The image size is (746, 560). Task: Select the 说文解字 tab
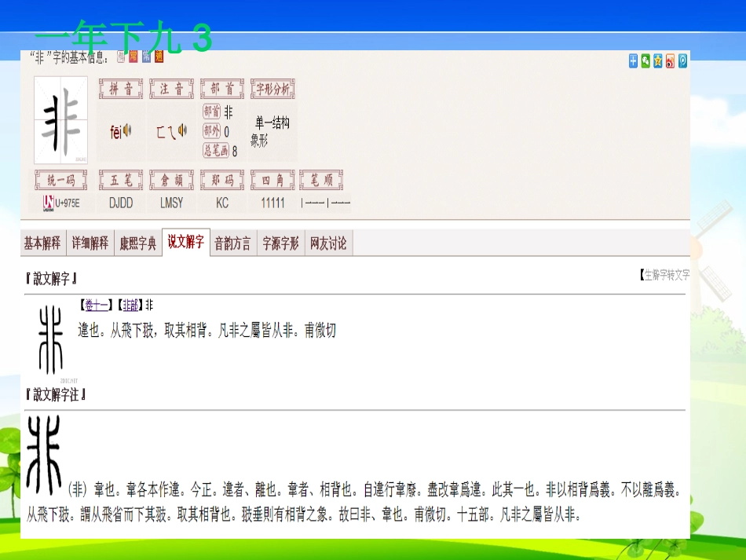186,242
